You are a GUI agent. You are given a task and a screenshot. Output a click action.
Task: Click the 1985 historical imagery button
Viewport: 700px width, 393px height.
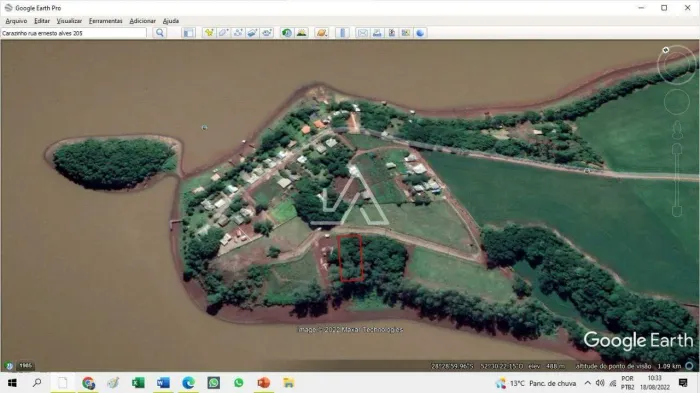(x=25, y=366)
